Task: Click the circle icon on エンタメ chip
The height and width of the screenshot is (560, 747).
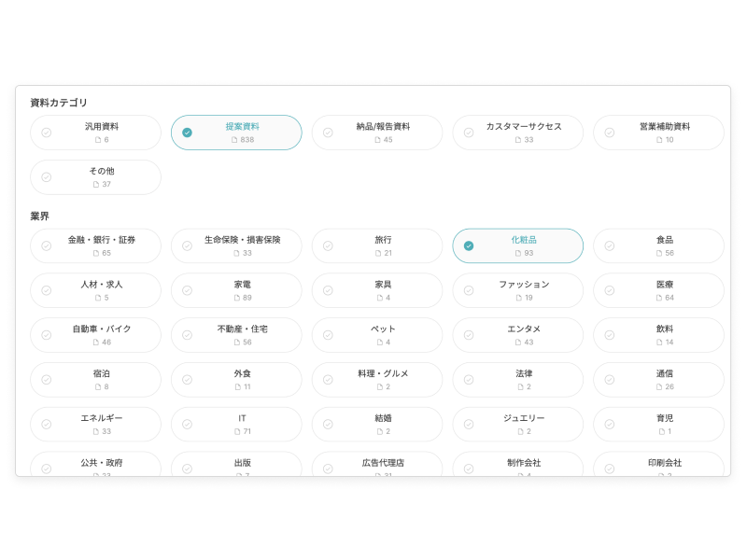Action: pyautogui.click(x=469, y=335)
